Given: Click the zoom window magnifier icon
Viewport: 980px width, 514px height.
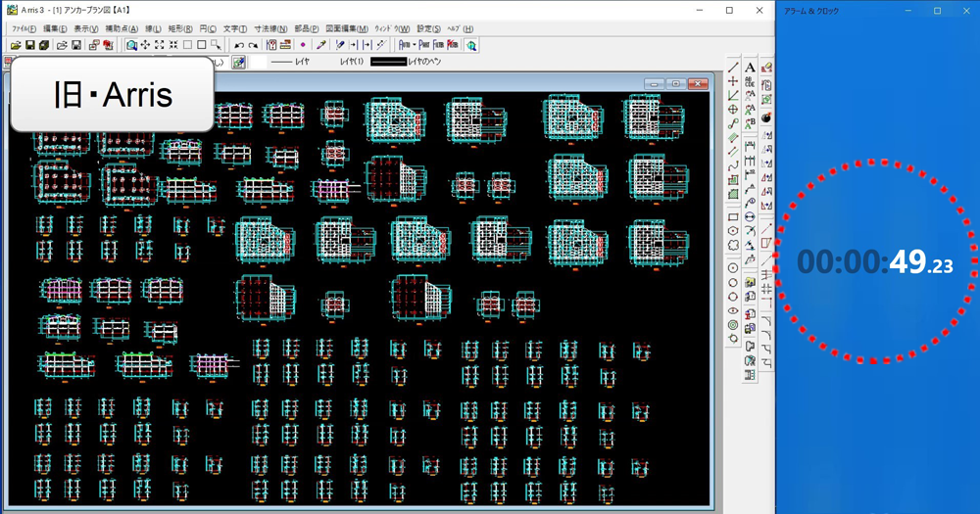Looking at the screenshot, I should point(130,45).
